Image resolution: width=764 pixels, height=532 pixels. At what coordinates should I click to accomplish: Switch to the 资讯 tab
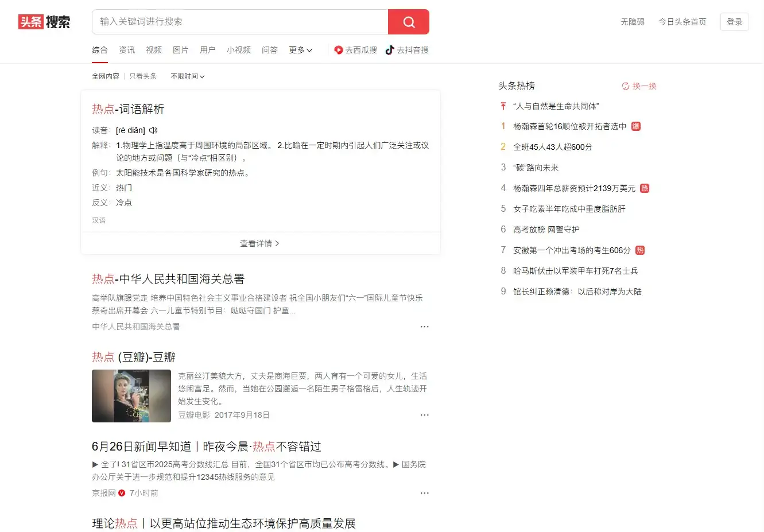[127, 50]
